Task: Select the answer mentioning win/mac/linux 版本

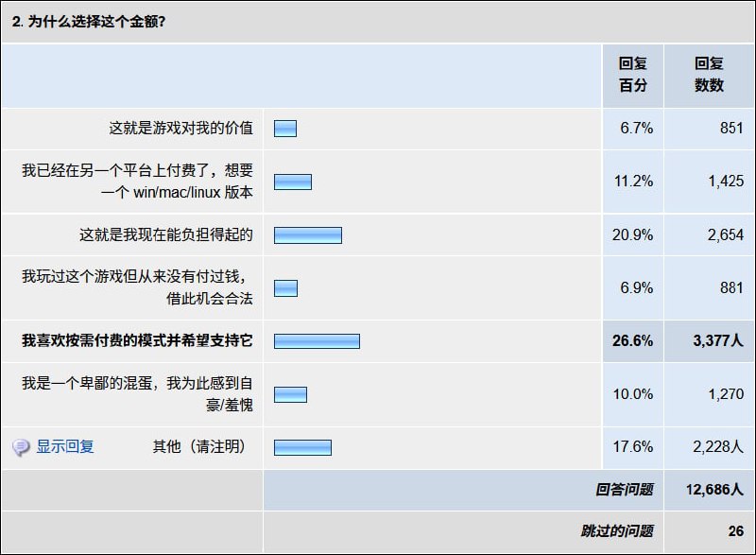Action: [x=138, y=182]
